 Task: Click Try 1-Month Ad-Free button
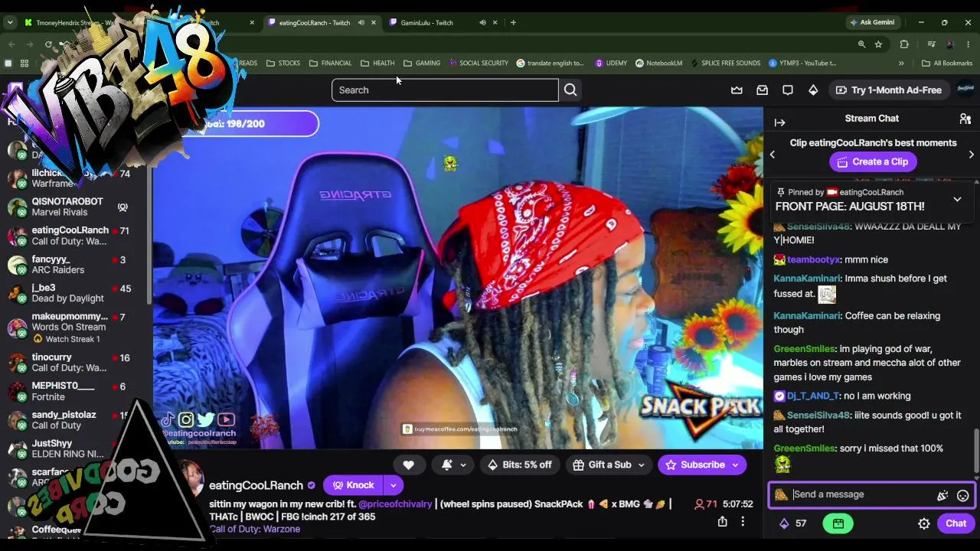coord(888,90)
